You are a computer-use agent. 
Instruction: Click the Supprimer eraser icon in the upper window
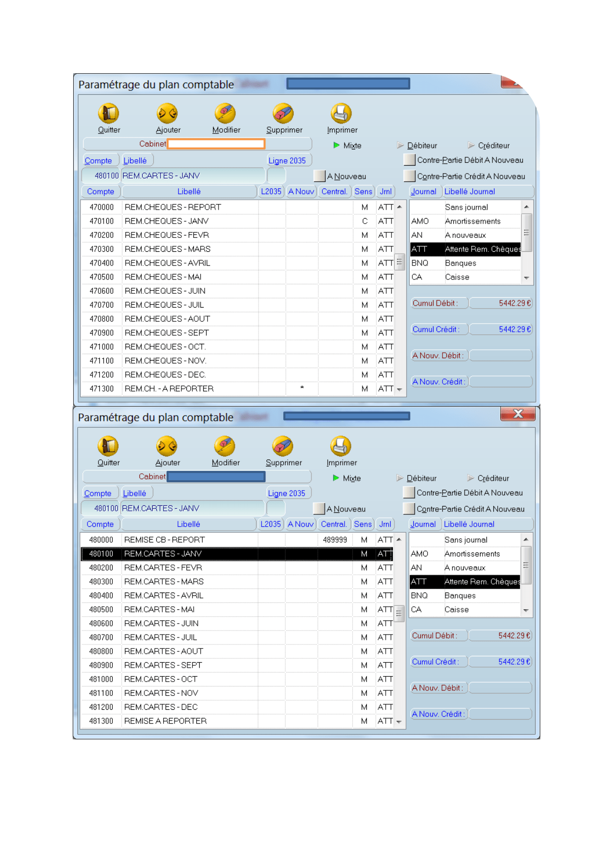(283, 113)
